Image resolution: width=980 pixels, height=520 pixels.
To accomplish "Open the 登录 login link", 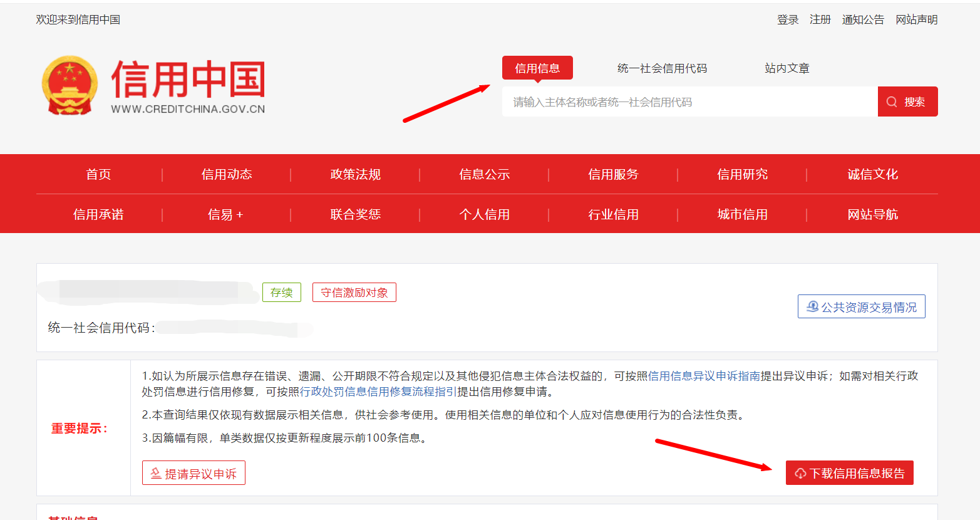I will pyautogui.click(x=787, y=20).
